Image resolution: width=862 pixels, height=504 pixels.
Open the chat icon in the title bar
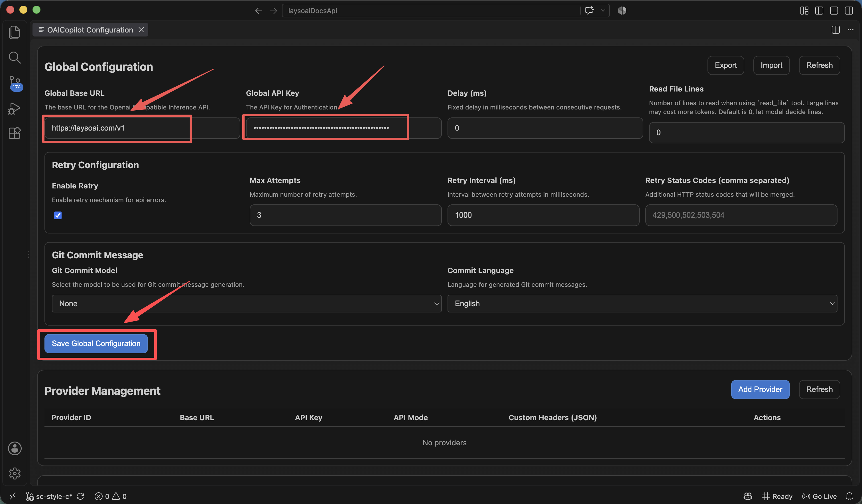(589, 10)
